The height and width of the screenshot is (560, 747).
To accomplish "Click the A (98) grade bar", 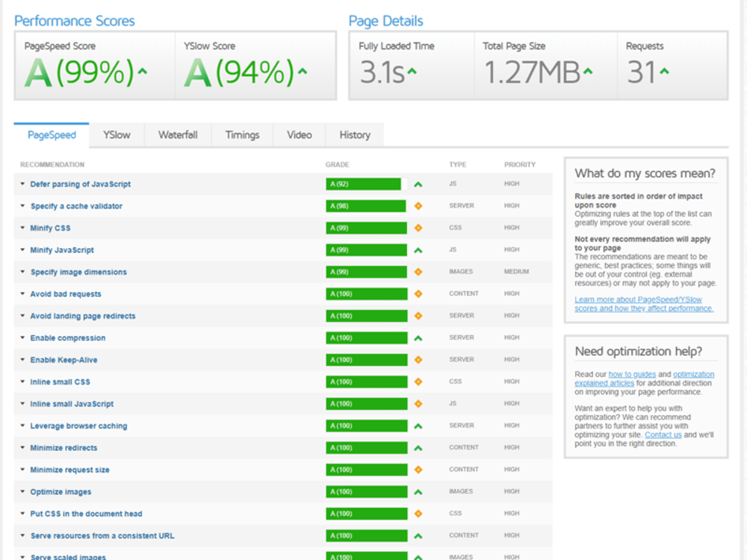I will (366, 206).
